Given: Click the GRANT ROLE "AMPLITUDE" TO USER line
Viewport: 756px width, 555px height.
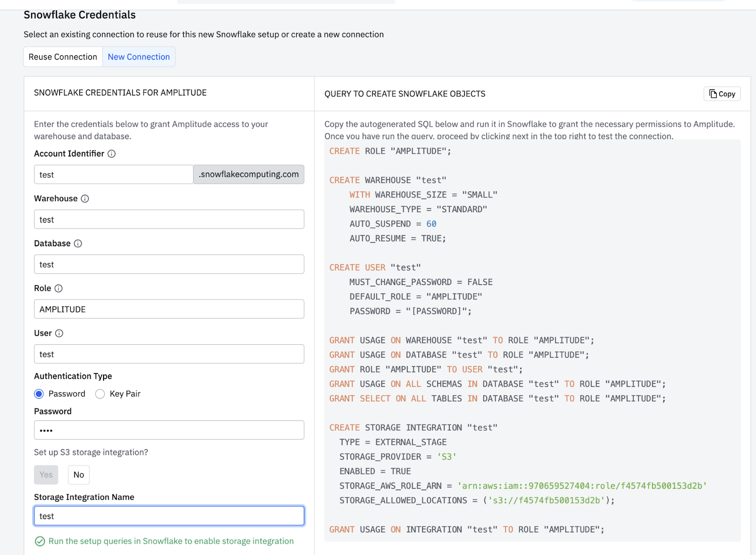Looking at the screenshot, I should click(426, 369).
